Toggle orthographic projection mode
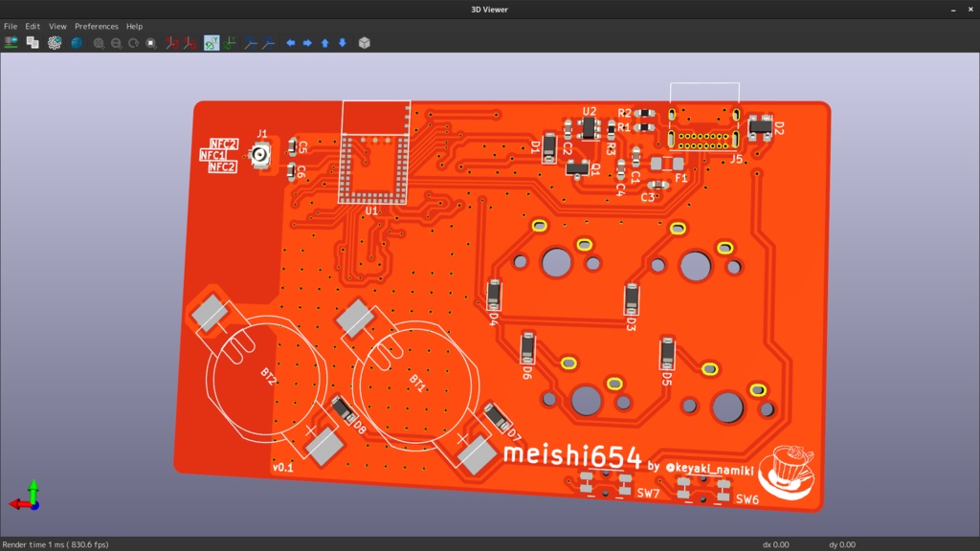Viewport: 980px width, 551px height. click(x=365, y=41)
